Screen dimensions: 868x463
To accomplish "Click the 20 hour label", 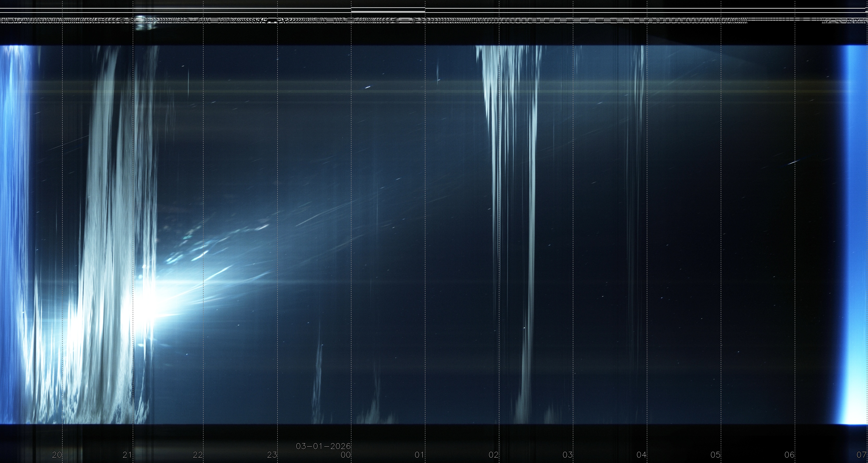I will (57, 455).
